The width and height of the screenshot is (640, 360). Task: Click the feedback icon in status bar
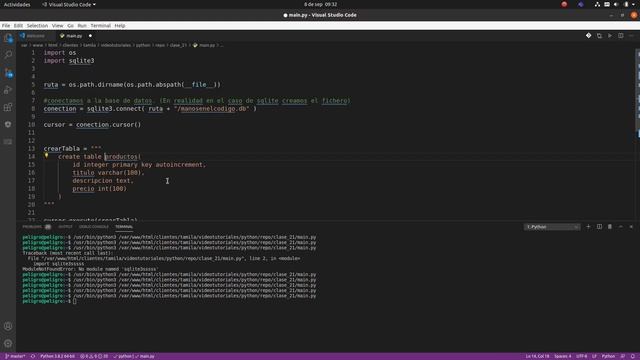[x=623, y=356]
